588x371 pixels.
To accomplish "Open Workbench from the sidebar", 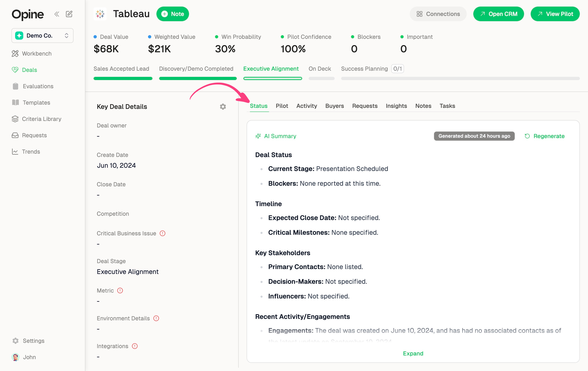I will coord(37,54).
